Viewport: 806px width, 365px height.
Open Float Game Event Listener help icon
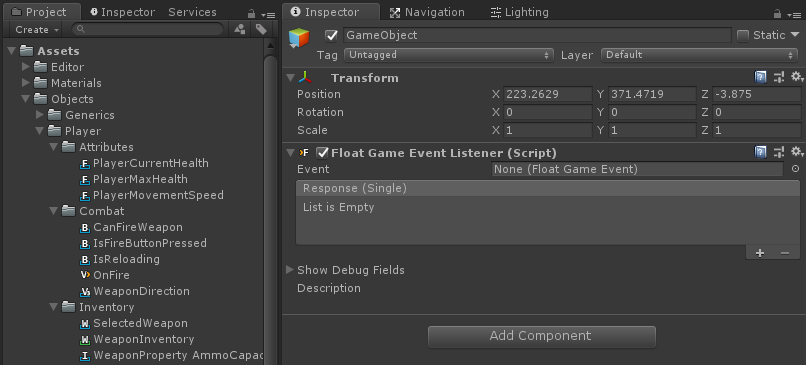(x=761, y=152)
